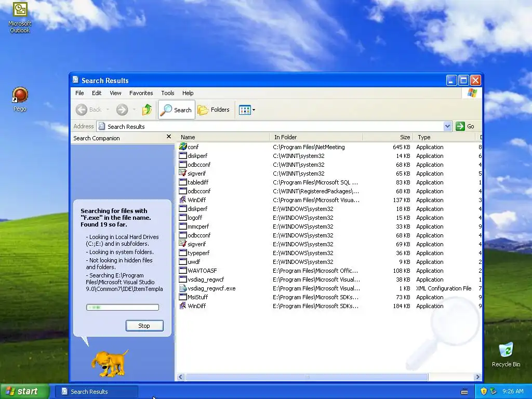Screen dimensions: 532x399
Task: Select the tablediff file icon
Action: tap(183, 182)
